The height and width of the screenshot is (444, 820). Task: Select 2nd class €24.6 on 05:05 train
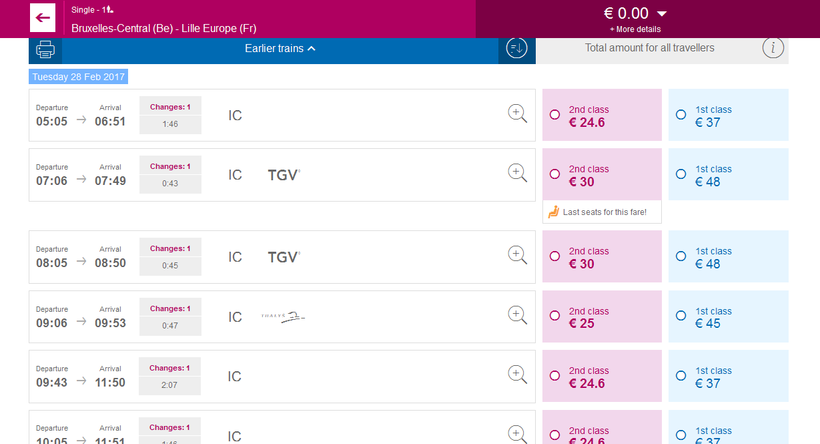pos(555,115)
